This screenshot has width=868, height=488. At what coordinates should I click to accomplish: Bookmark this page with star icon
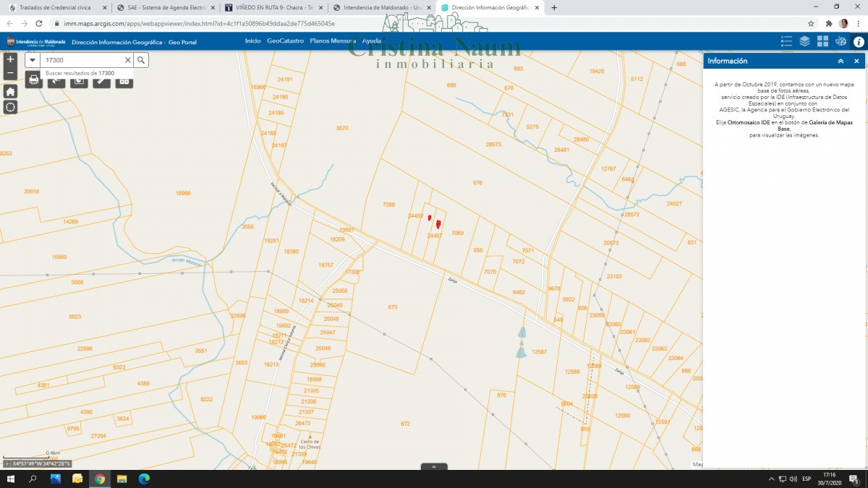[x=811, y=23]
